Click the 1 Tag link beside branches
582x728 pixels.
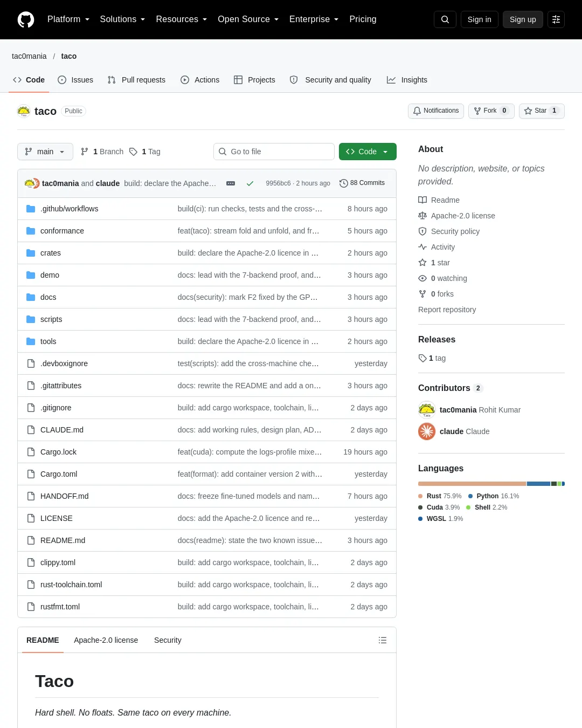pos(145,152)
